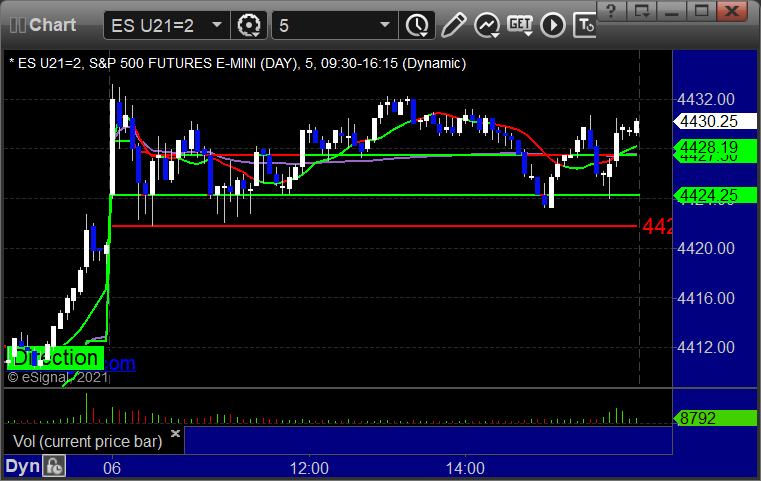Image resolution: width=761 pixels, height=481 pixels.
Task: Close the chart window with red X
Action: point(732,11)
